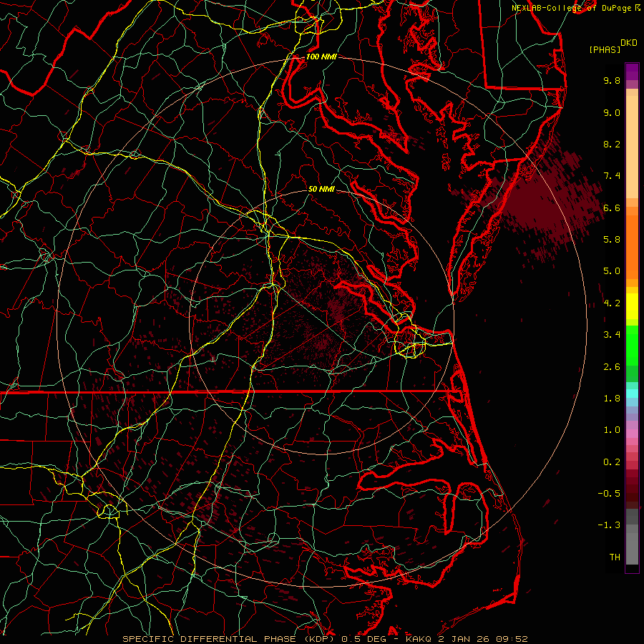
Task: Click the 50 NMI range ring label
Action: (x=321, y=189)
